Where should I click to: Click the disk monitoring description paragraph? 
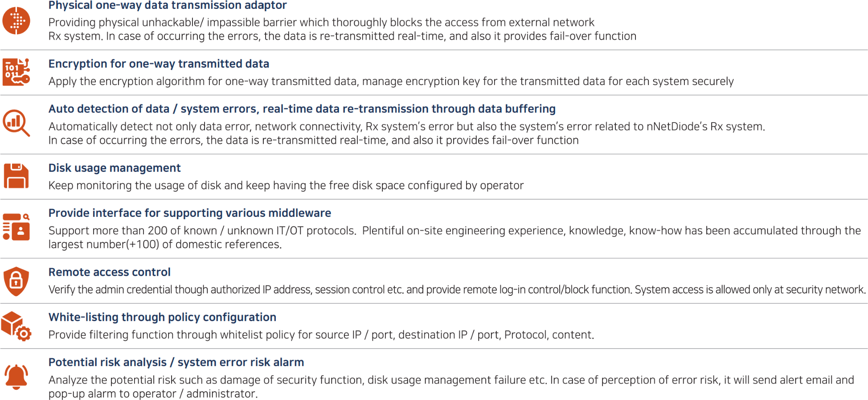[x=286, y=186]
